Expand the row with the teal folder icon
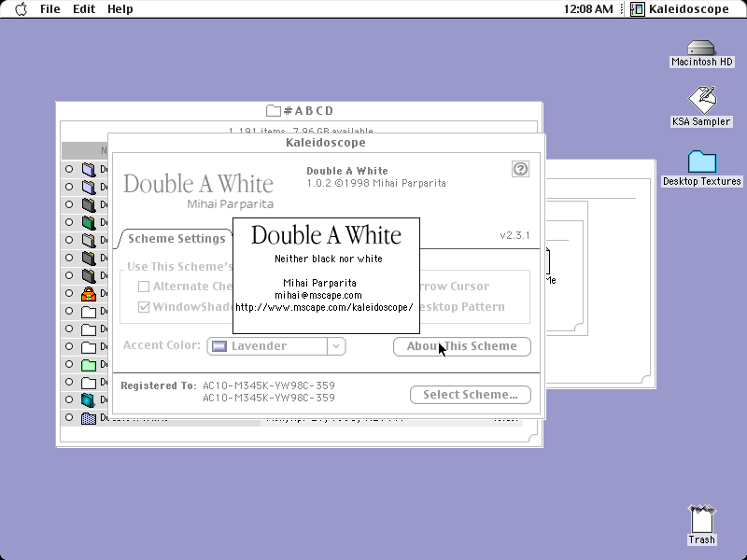Viewport: 747px width, 560px height. point(69,399)
